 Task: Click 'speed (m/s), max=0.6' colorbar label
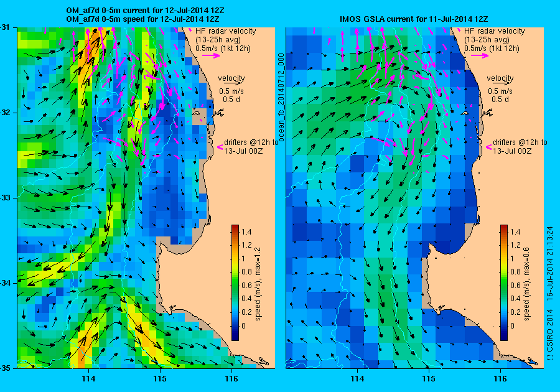[x=526, y=284]
